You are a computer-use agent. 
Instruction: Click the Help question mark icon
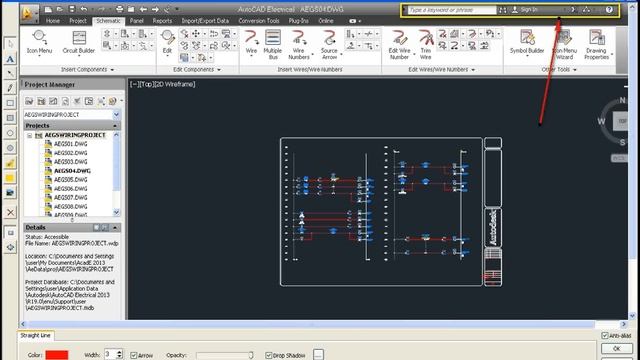click(609, 9)
